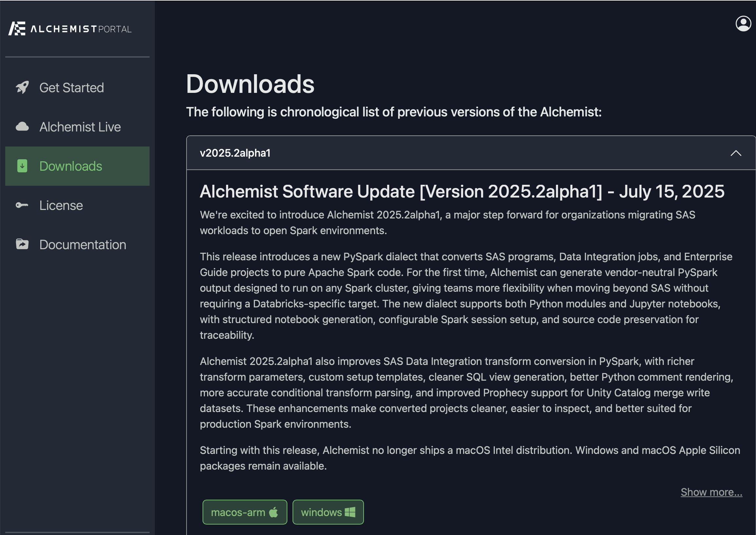Click the paragraph starting 'We're excited to introduce'
The image size is (756, 535).
(447, 222)
